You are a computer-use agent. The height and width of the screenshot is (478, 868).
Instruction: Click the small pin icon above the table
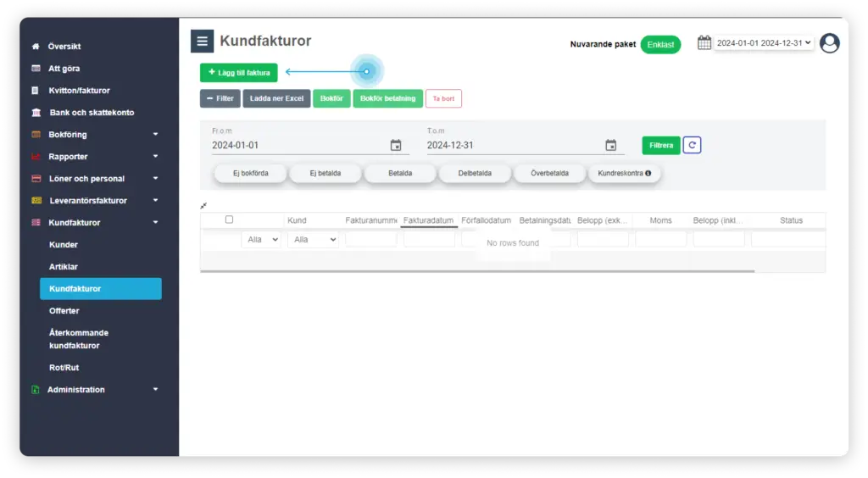203,206
